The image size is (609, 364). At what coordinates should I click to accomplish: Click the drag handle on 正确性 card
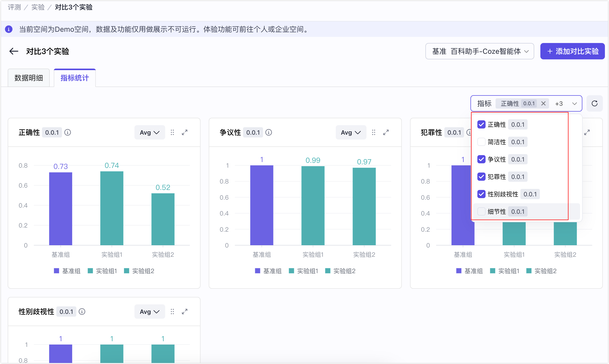[172, 132]
